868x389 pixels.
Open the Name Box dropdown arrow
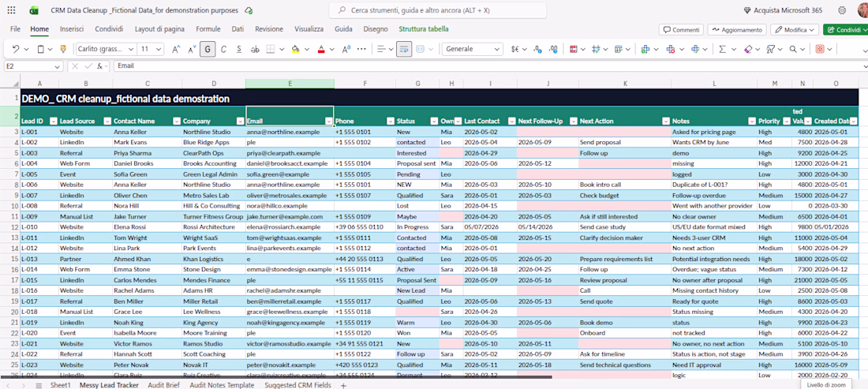pyautogui.click(x=58, y=65)
